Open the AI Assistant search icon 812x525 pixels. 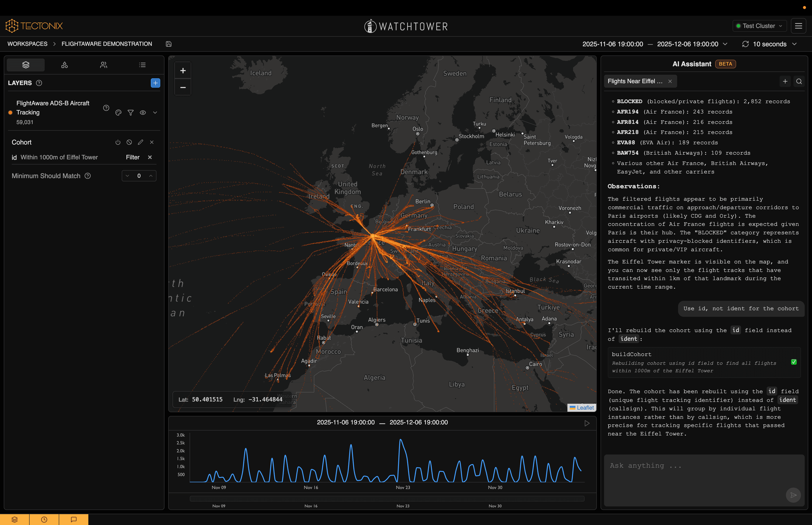pyautogui.click(x=799, y=81)
